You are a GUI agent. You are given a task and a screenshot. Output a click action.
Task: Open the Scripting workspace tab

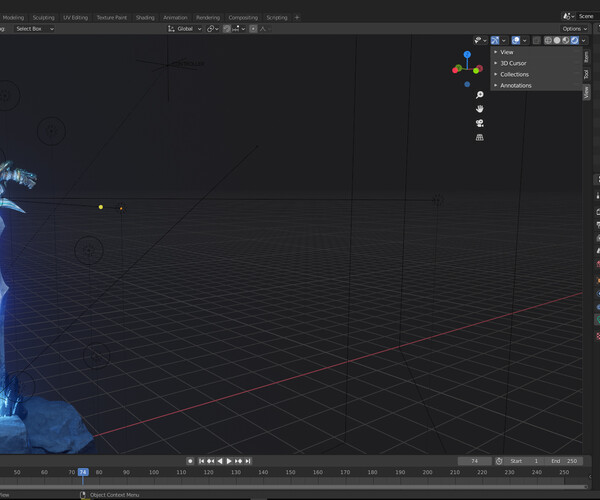click(x=277, y=18)
